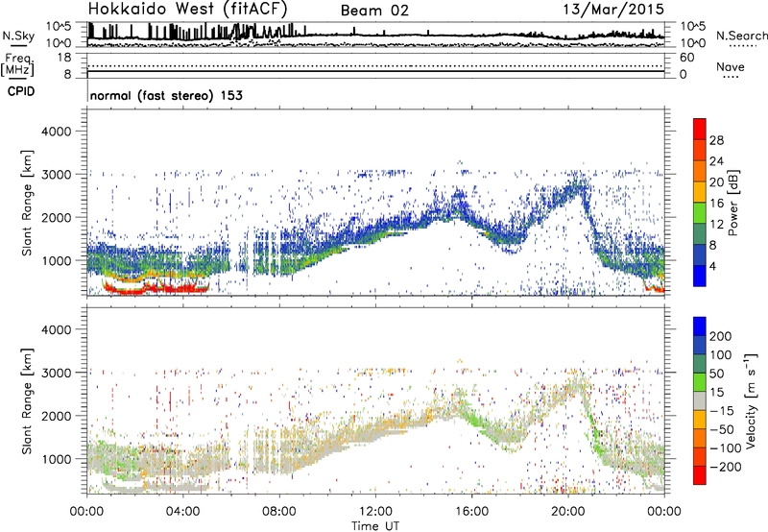Screen dimensions: 768x532
Task: Click the date "13/Mar/2015"
Action: [613, 9]
